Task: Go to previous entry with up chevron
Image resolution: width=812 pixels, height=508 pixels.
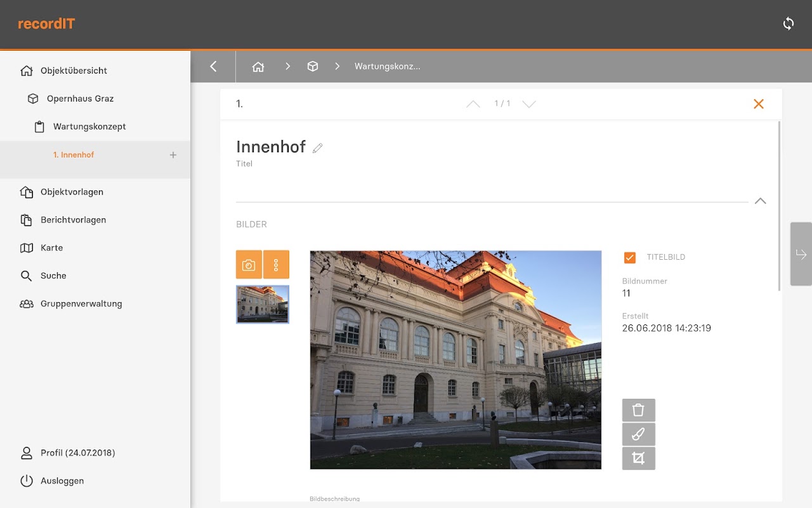Action: pos(473,104)
